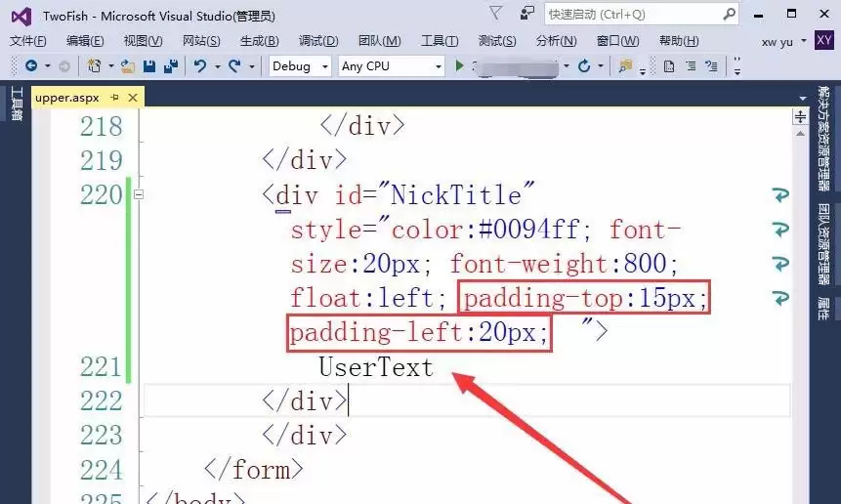Click the split editor handle above the scrollbar
Image resolution: width=841 pixels, height=504 pixels.
click(800, 116)
